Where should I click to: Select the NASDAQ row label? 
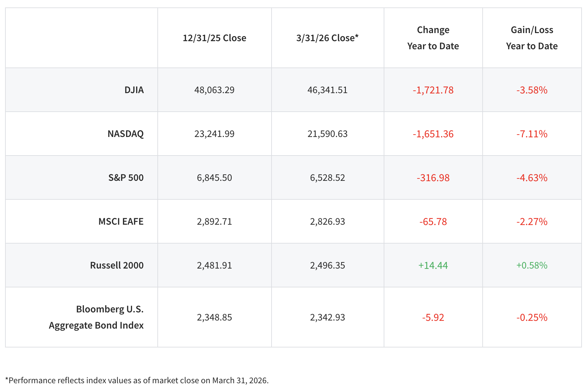125,134
